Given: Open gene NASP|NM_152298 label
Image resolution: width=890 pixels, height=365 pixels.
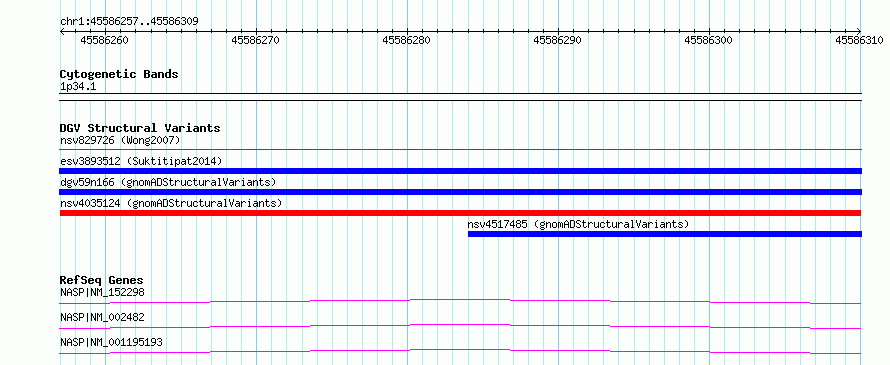Looking at the screenshot, I should (x=102, y=292).
